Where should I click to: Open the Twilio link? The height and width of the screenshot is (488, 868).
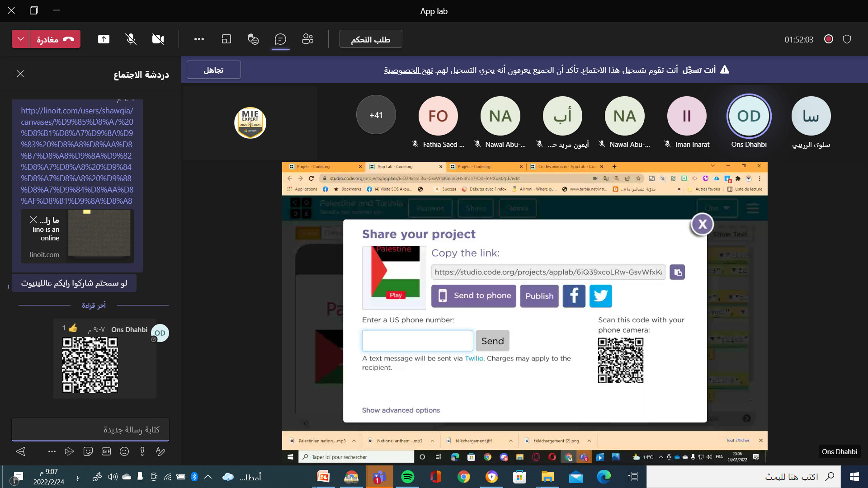point(474,358)
